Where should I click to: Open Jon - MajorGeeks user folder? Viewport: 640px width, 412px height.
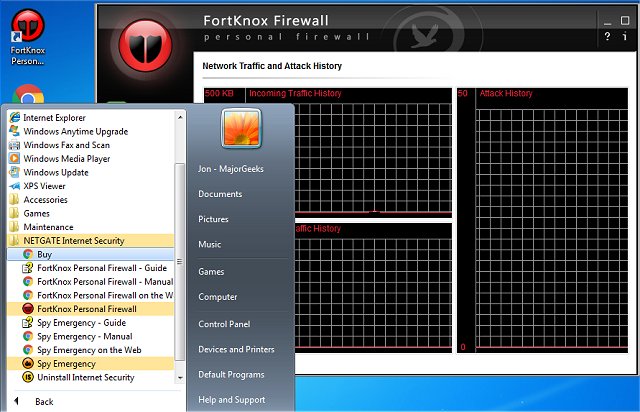231,169
